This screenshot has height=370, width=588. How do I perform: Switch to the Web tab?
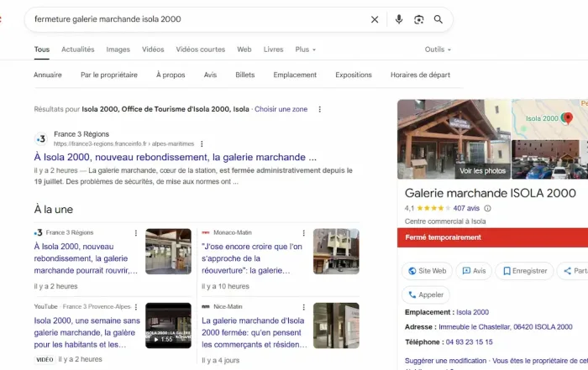[244, 50]
